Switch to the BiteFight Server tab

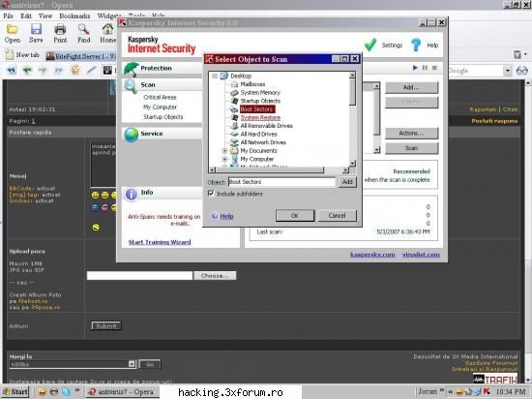80,56
